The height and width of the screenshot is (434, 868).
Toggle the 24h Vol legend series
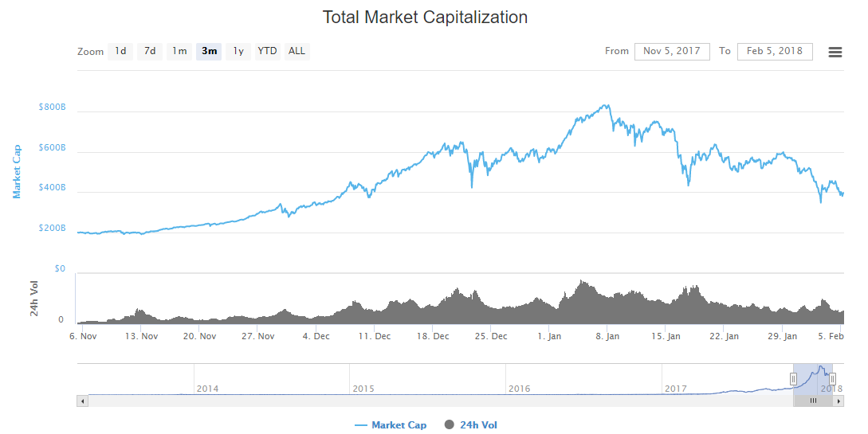tap(478, 425)
